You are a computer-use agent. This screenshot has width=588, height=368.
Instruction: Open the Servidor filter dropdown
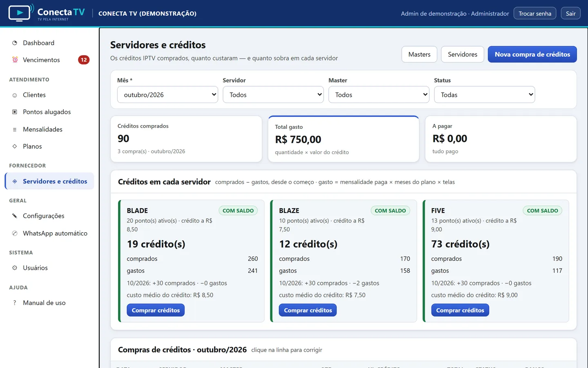coord(273,94)
